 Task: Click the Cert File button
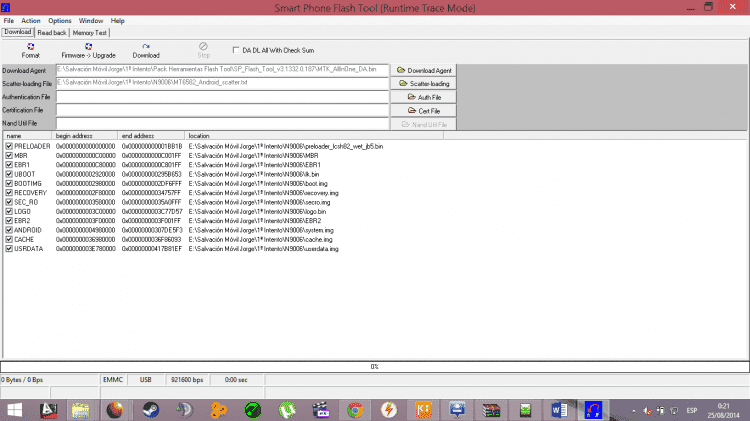423,111
